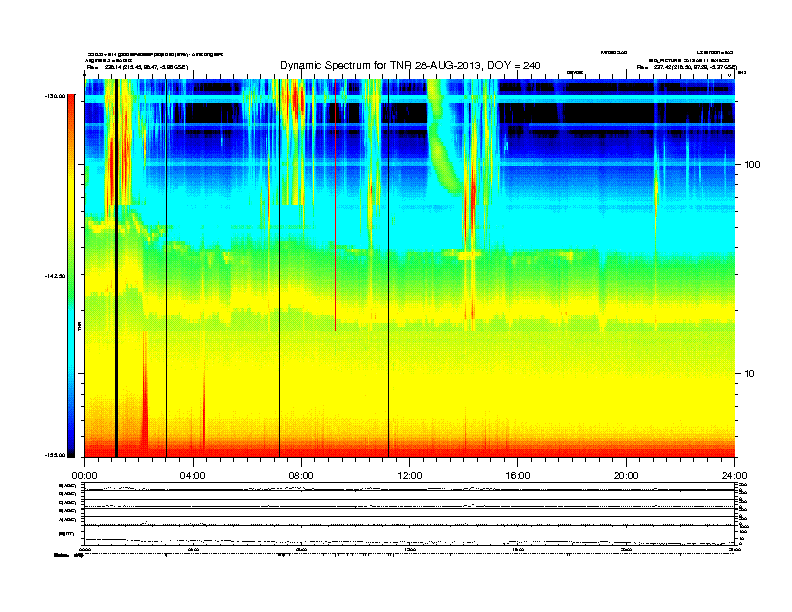Click the 08:00 time axis label
The width and height of the screenshot is (792, 612).
(301, 476)
